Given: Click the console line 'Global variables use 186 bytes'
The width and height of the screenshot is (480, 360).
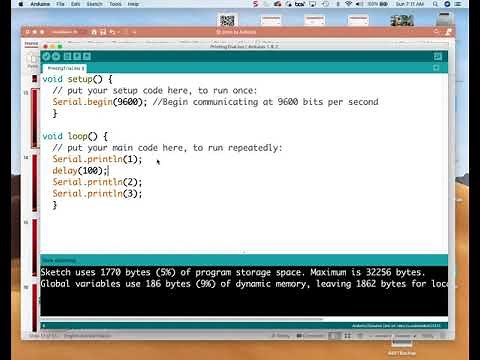Looking at the screenshot, I should coord(244,284).
